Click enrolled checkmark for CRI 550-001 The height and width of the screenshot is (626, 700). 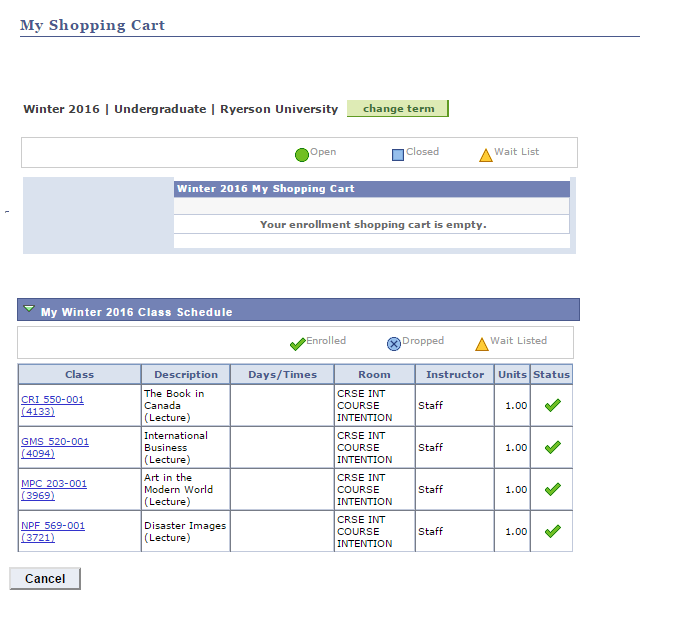552,406
